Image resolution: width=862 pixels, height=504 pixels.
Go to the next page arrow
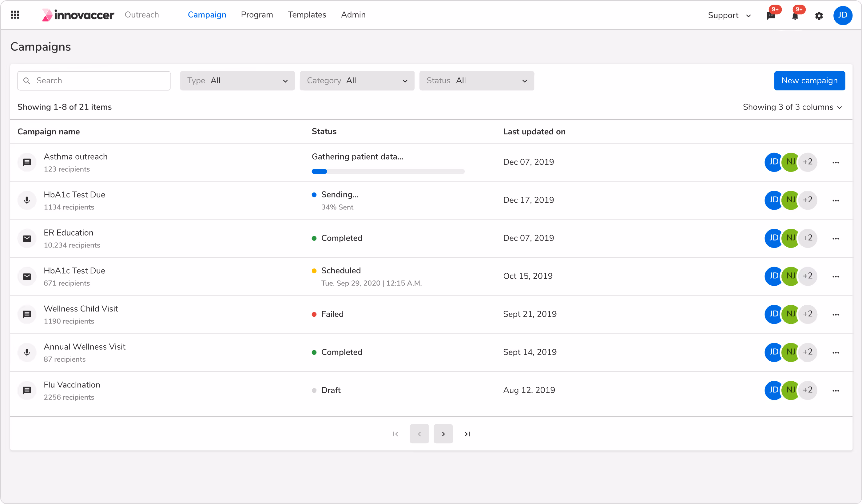[443, 434]
